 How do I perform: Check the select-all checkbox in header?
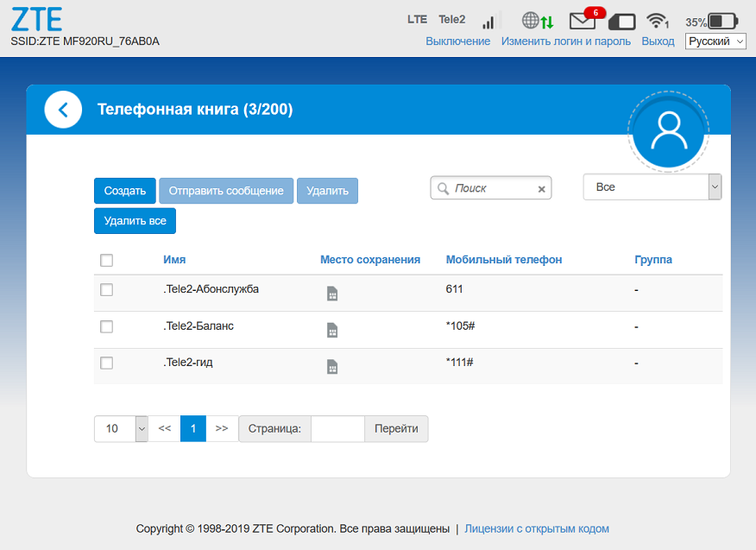pyautogui.click(x=106, y=260)
